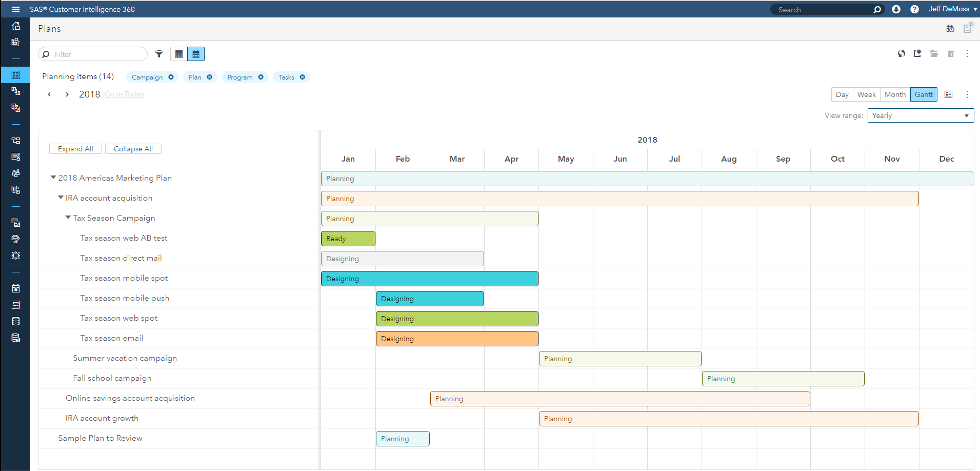Click the refresh icon in toolbar
Screen dimensions: 980x471
[x=901, y=53]
